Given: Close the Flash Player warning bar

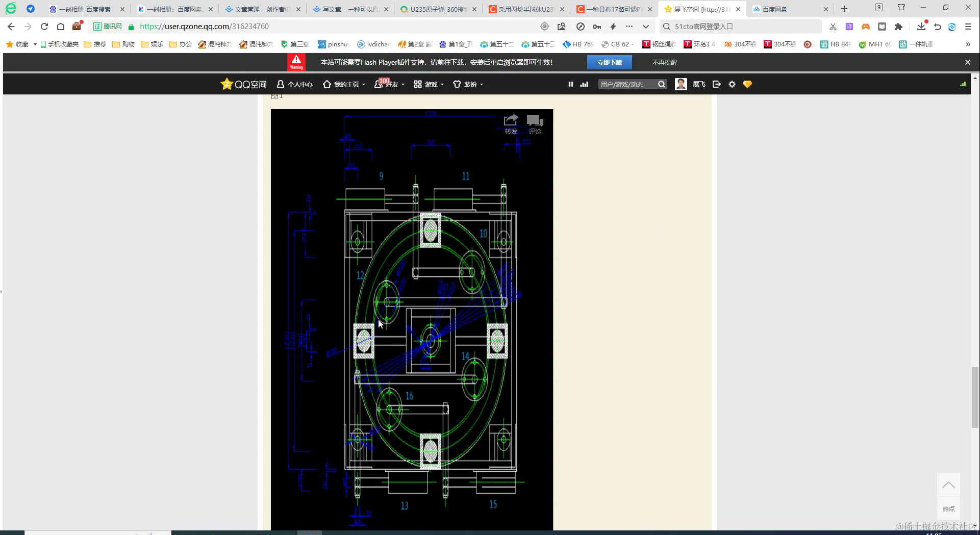Looking at the screenshot, I should [x=968, y=62].
